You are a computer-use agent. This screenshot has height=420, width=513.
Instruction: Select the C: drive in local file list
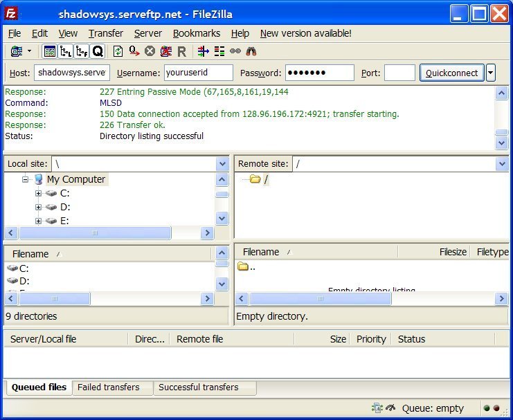pyautogui.click(x=18, y=268)
